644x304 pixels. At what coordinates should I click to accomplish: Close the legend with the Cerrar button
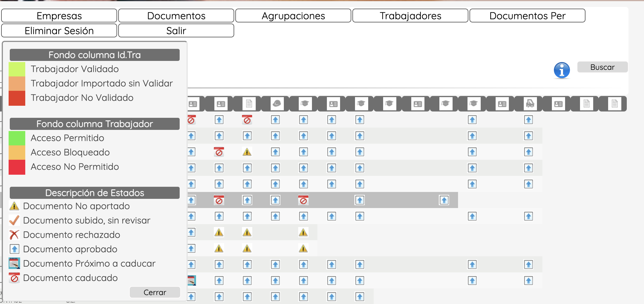(x=155, y=292)
